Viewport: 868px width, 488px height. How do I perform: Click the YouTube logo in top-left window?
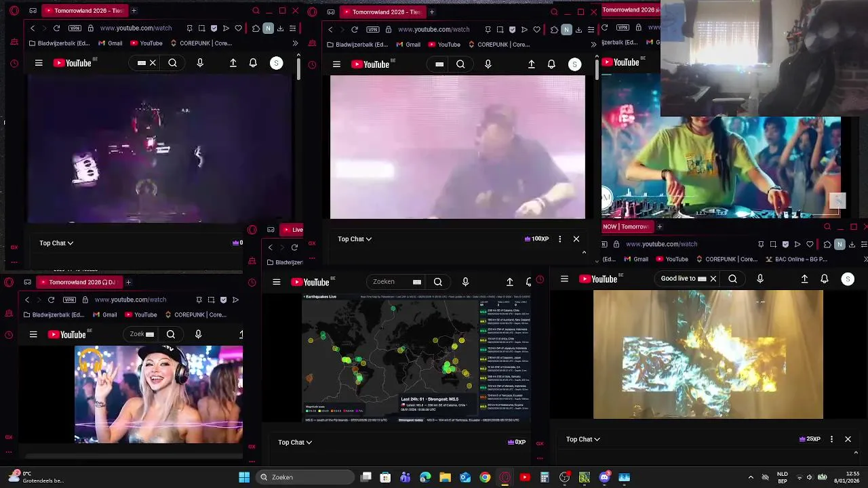coord(72,63)
